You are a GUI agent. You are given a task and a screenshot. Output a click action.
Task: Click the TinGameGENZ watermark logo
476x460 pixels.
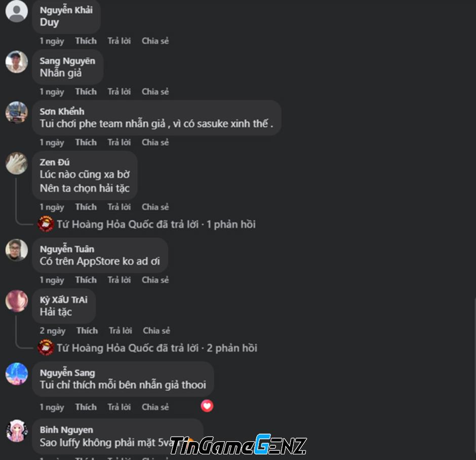pos(239,445)
